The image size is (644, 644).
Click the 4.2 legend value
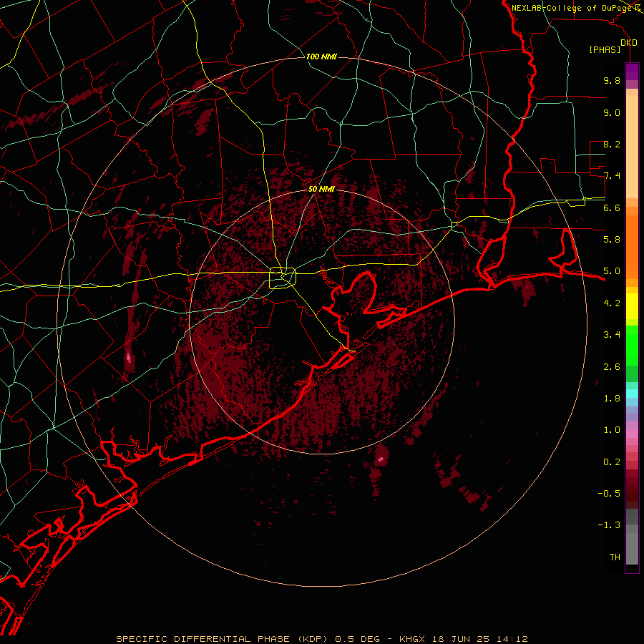point(612,303)
